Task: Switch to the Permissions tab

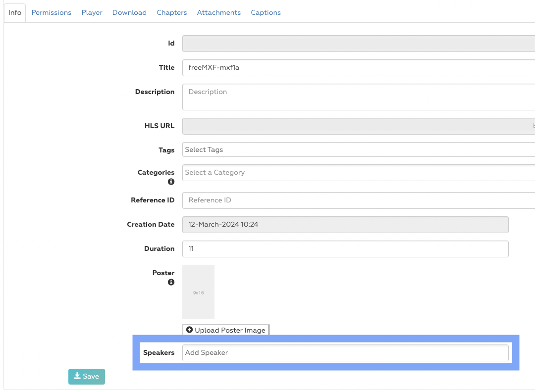Action: click(x=52, y=12)
